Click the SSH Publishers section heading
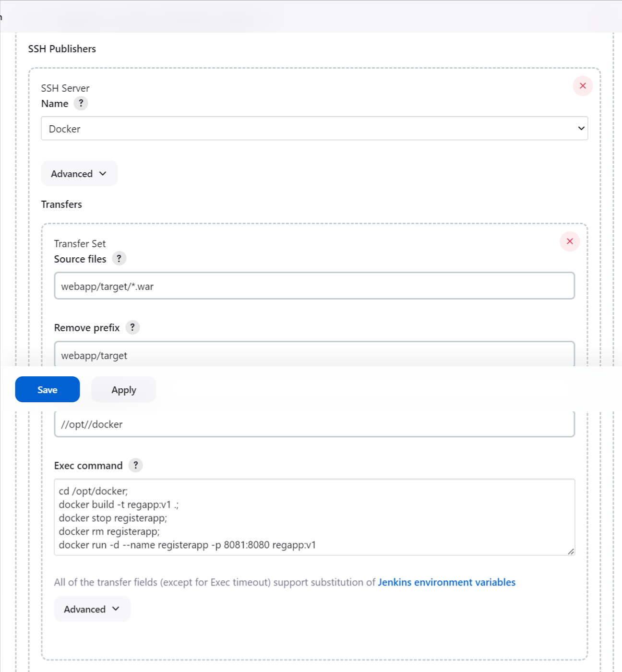 (62, 48)
